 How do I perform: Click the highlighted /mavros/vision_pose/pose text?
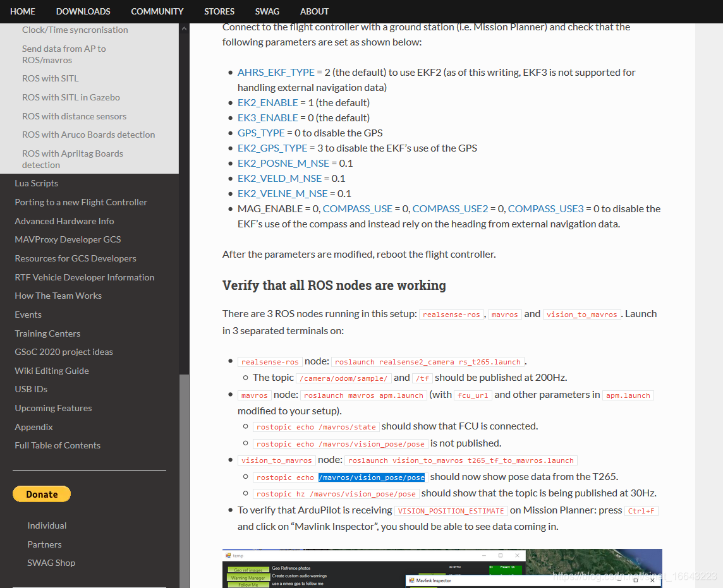(x=371, y=477)
